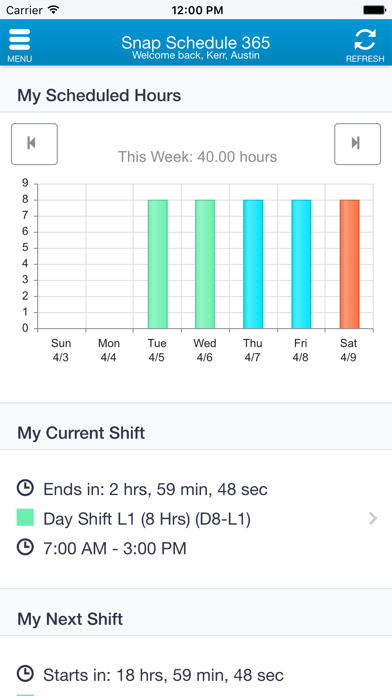
Task: Go to previous week arrow button
Action: (x=34, y=144)
